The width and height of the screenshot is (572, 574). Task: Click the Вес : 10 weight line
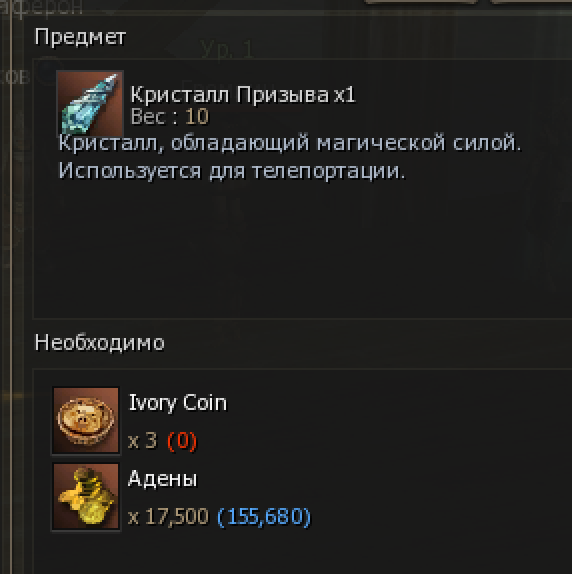(169, 117)
